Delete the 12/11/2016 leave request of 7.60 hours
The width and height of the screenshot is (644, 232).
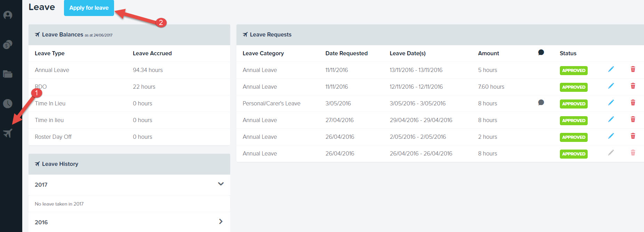(633, 86)
